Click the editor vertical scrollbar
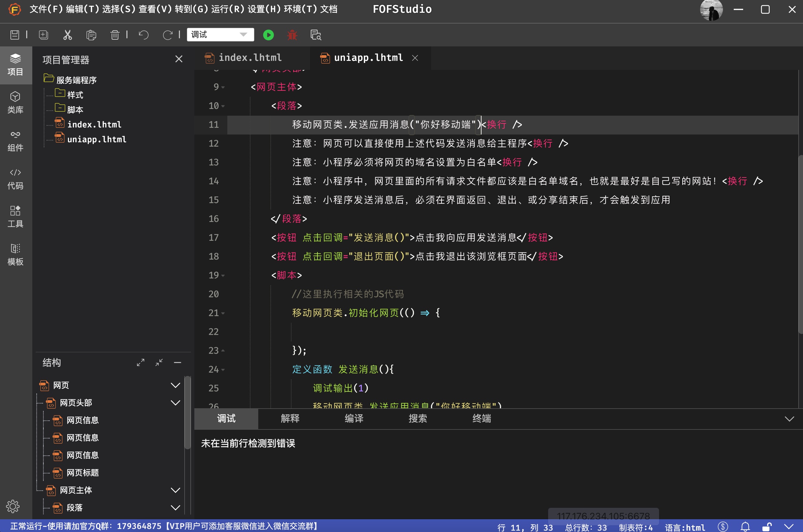This screenshot has width=803, height=532. pos(800,244)
